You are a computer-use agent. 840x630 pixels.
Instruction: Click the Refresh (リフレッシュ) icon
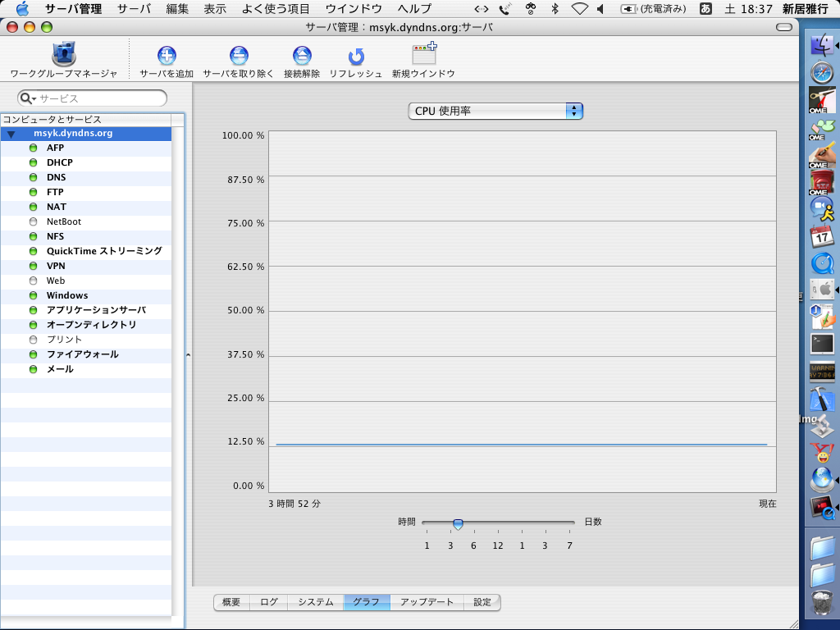[356, 57]
